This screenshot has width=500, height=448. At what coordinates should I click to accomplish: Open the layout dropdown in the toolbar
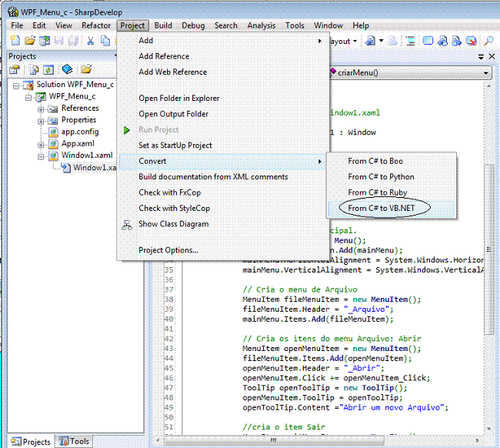pyautogui.click(x=342, y=41)
